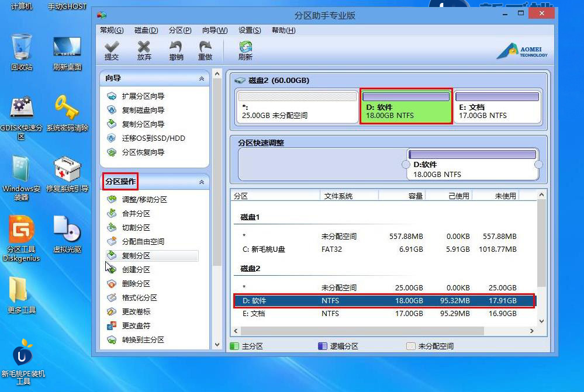584x392 pixels.
Task: Choose the 合并分区 operation icon
Action: (x=112, y=213)
